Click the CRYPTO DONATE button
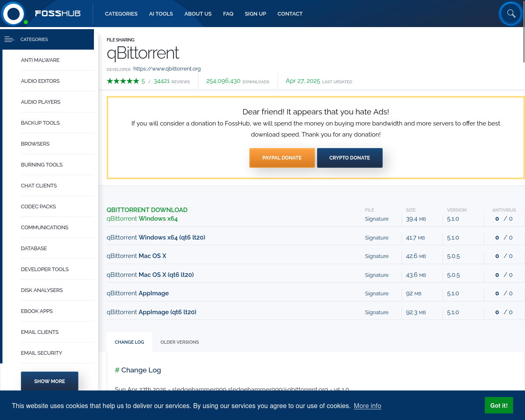525x420 pixels. [x=350, y=158]
